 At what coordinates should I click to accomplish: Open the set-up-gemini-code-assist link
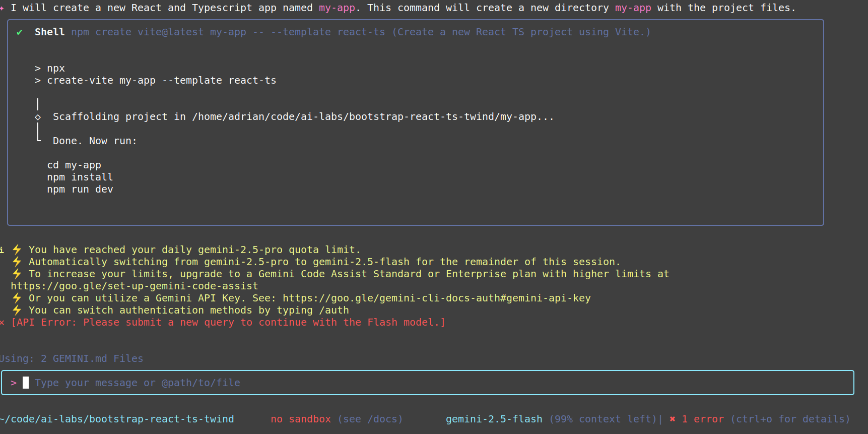click(135, 286)
